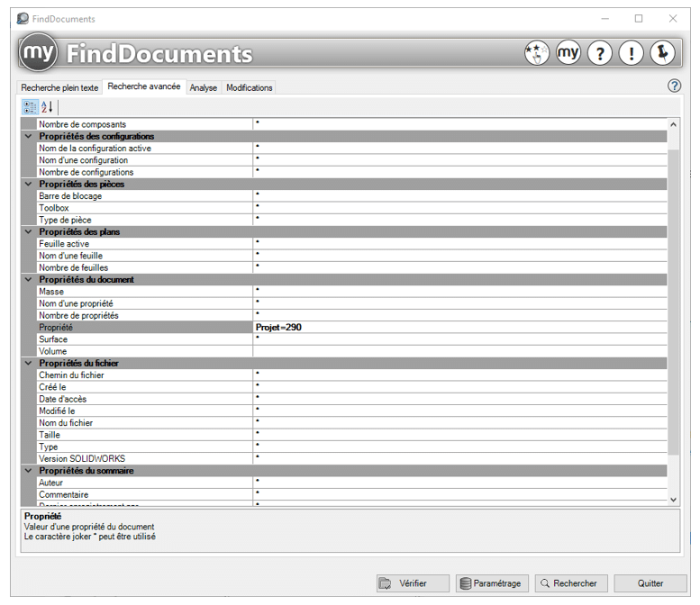700x605 pixels.
Task: Click the pushpin icon in header
Action: [x=662, y=53]
